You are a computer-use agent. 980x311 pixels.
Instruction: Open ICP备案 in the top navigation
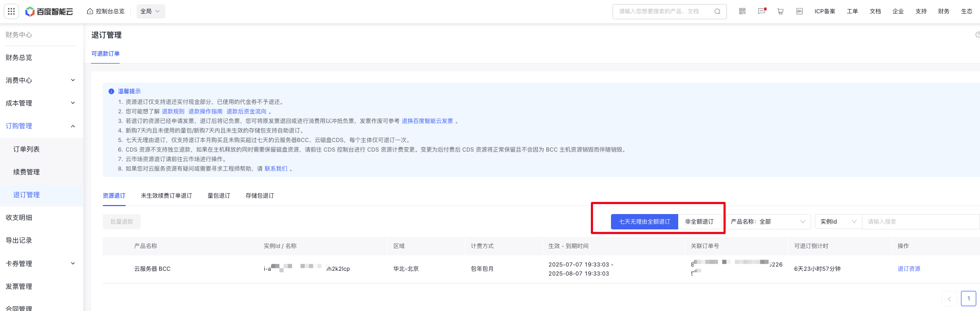coord(825,11)
